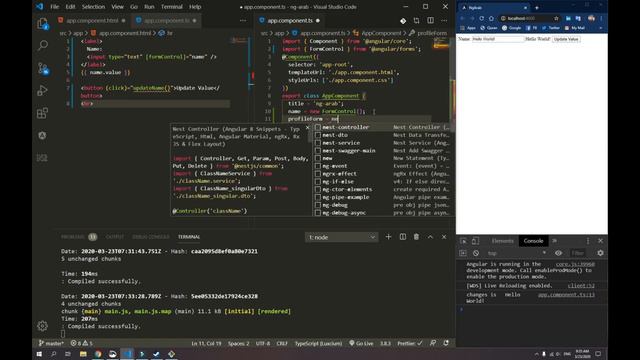Open browser profile avatar
Viewport: 640px width, 360px height.
591,18
